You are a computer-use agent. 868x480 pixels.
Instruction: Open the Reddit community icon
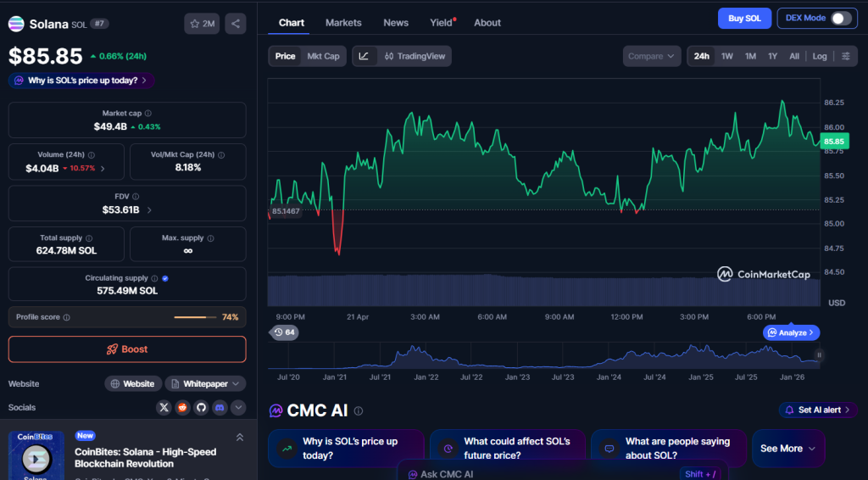(x=183, y=408)
